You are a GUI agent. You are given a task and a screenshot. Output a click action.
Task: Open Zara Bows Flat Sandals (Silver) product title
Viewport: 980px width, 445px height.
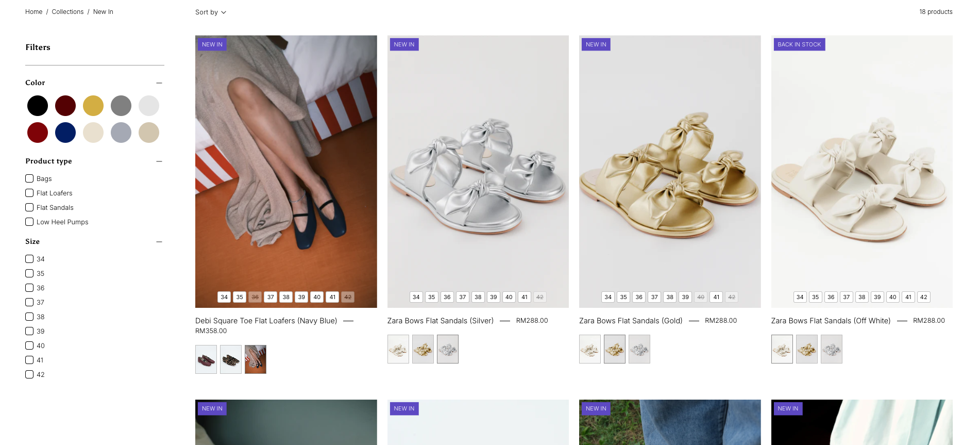point(440,321)
